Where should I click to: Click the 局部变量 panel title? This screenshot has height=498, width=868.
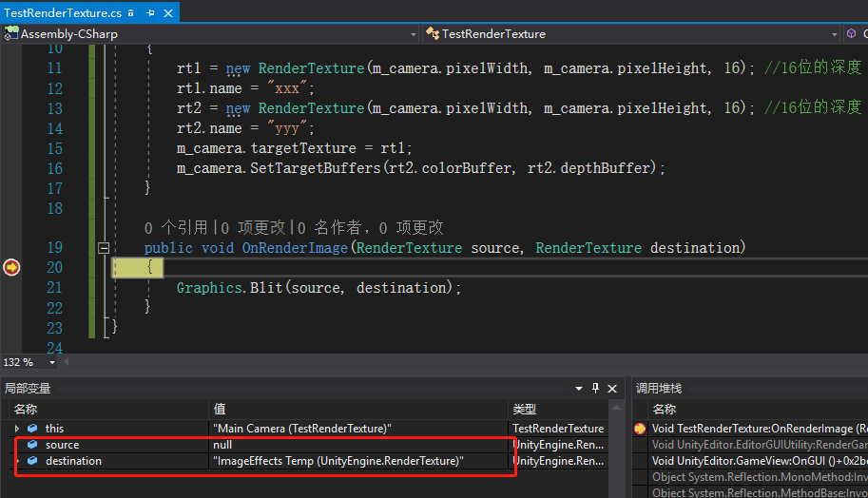(28, 389)
